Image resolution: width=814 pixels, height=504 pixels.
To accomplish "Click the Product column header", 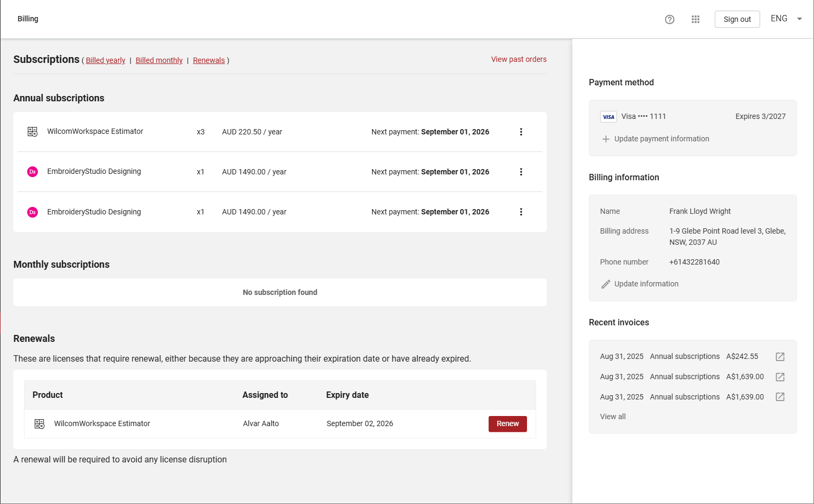I will [x=47, y=395].
